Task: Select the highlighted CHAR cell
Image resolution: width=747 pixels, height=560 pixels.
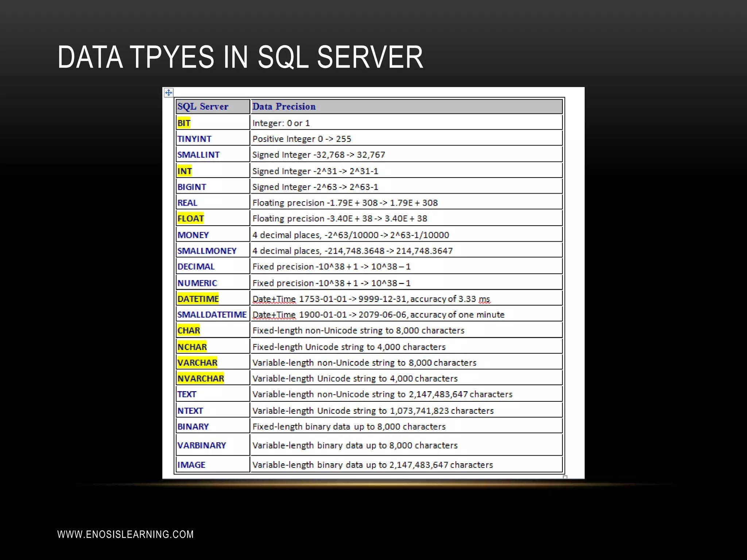Action: click(213, 330)
